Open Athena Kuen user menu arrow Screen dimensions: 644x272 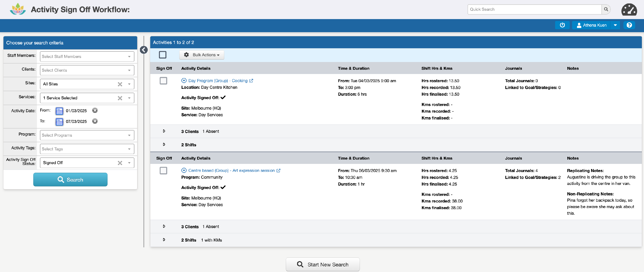coord(615,25)
